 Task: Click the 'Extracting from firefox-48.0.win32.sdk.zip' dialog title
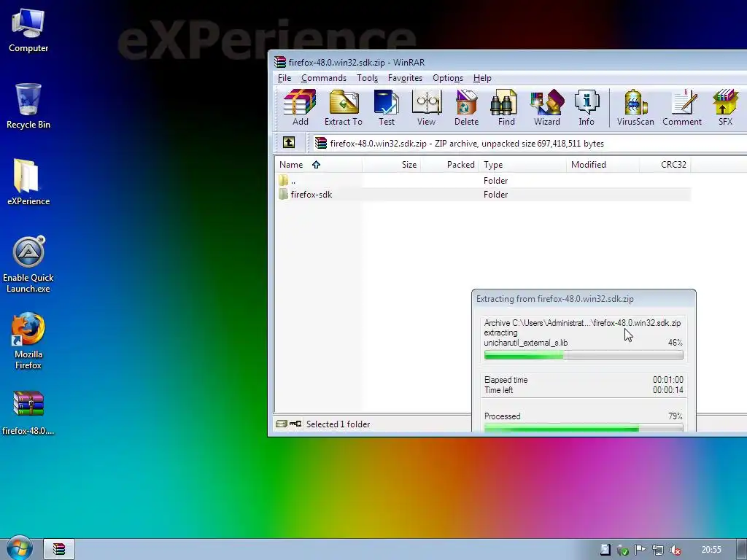[x=555, y=299]
